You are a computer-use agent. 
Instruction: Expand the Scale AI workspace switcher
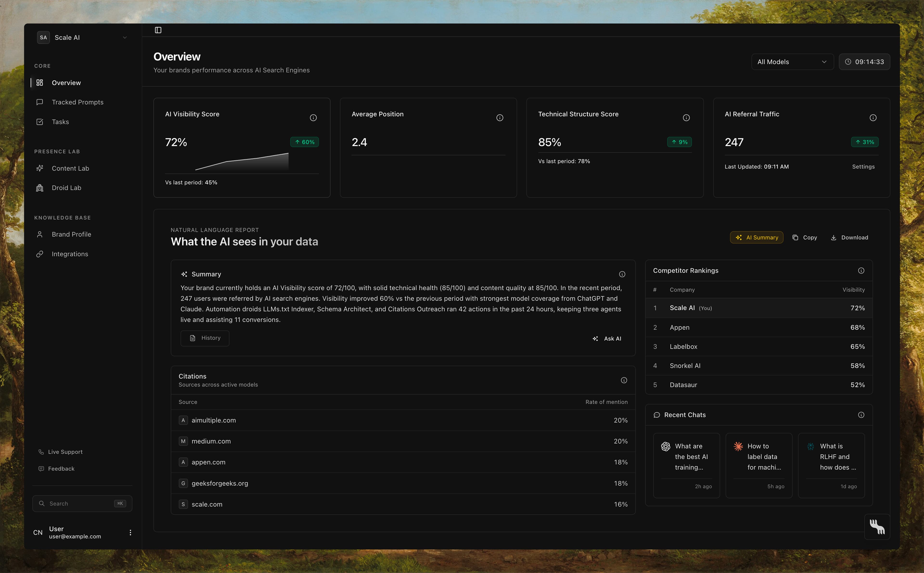pos(82,38)
